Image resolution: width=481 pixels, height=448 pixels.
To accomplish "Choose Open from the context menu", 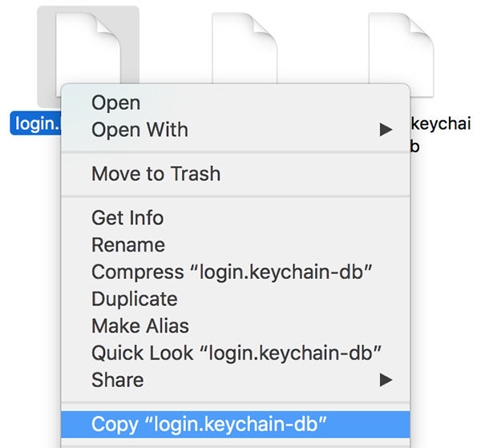I will [235, 103].
